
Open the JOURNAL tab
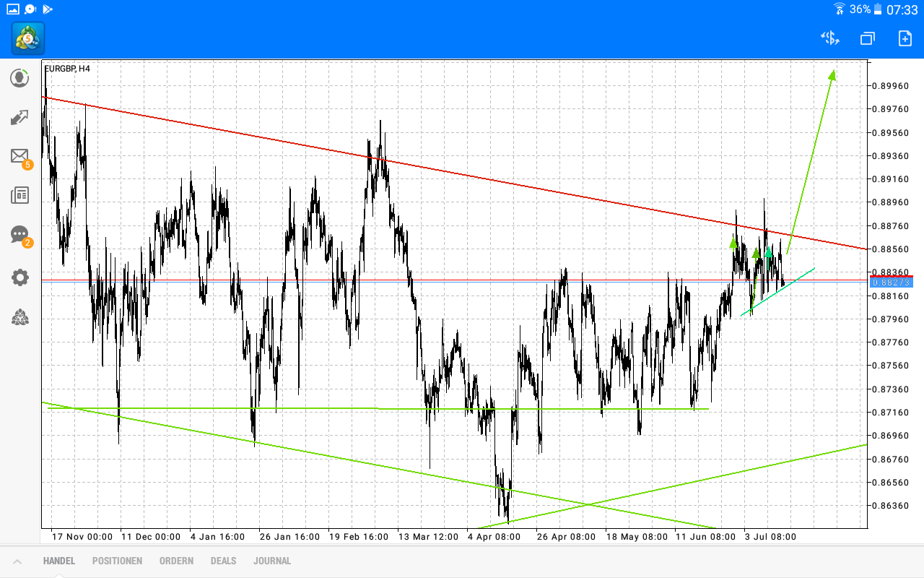coord(272,561)
